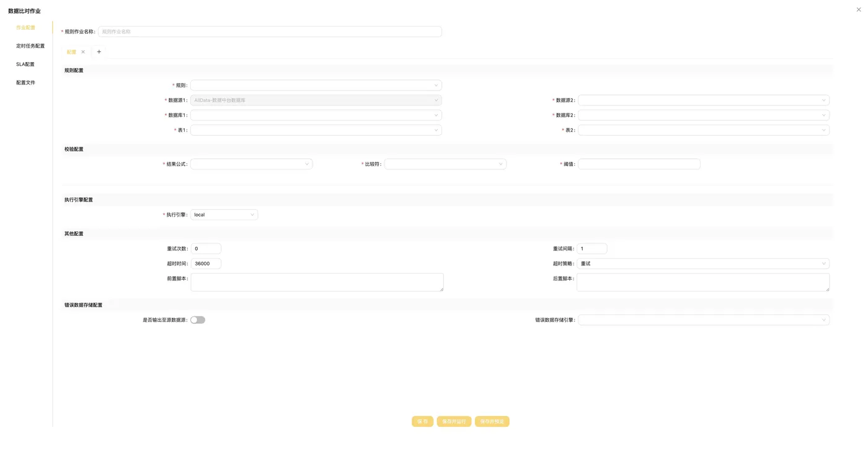This screenshot has height=451, width=868.
Task: Open the disabled 数据源1 dropdown showing AllData
Action: 316,100
